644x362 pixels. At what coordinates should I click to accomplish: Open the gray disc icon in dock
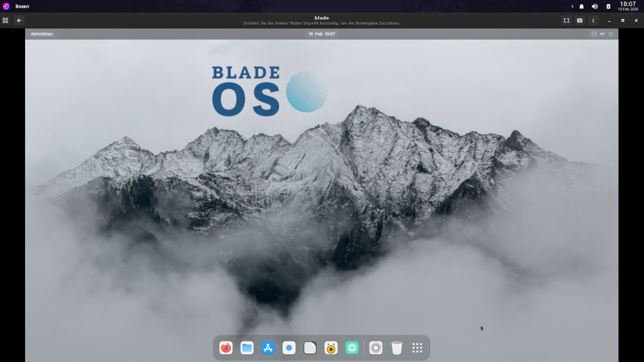(376, 348)
